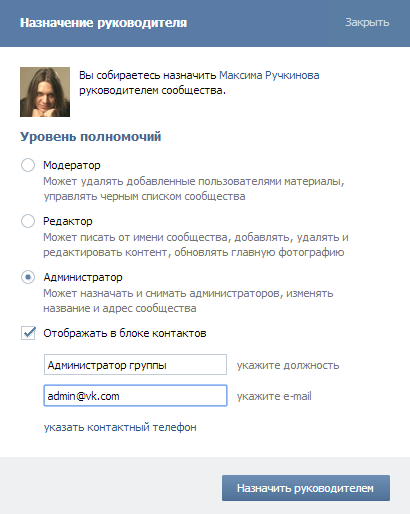Select the Модератор radio button
The height and width of the screenshot is (514, 410).
coord(28,165)
